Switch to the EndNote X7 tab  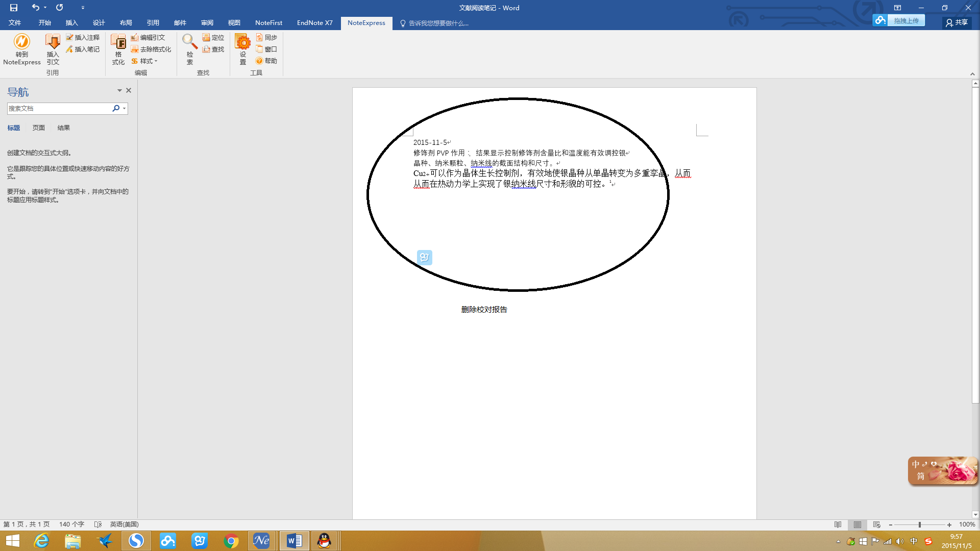pos(315,23)
